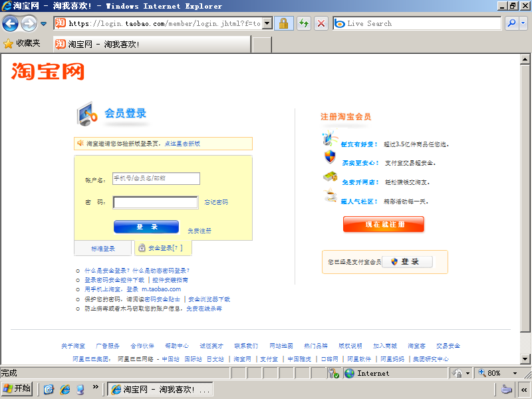
Task: Expand hidden tray icons « arrow
Action: [523, 390]
